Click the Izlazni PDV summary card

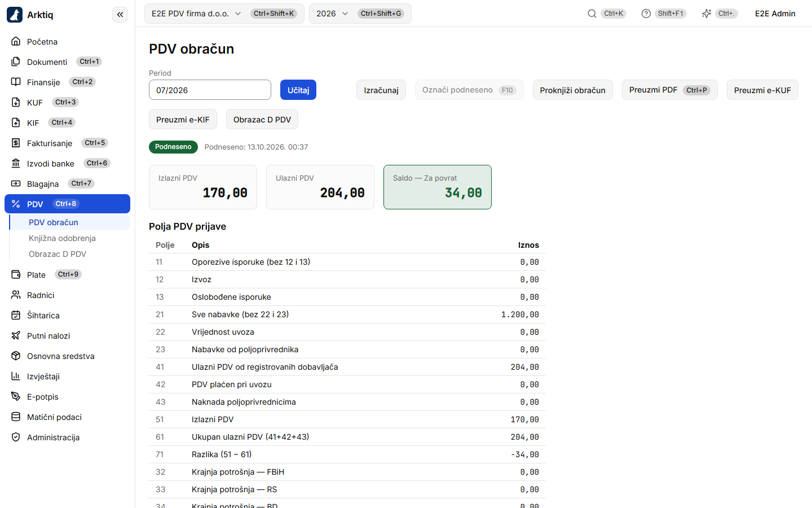click(203, 187)
